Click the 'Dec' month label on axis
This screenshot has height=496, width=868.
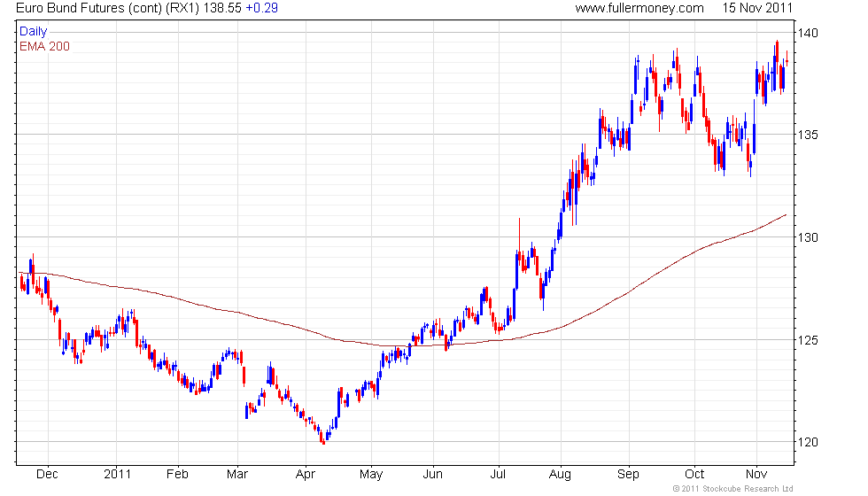click(47, 475)
